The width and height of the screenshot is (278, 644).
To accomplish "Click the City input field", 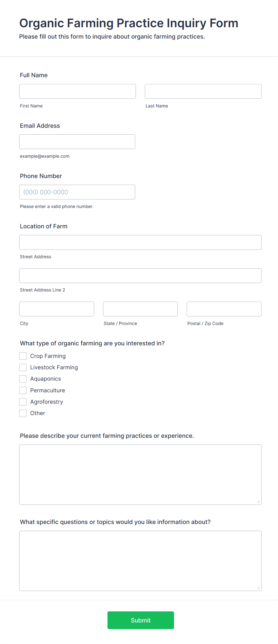I will tap(57, 309).
